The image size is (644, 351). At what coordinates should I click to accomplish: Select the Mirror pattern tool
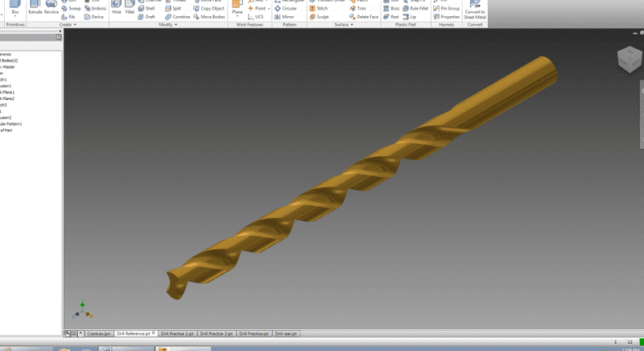tap(284, 17)
